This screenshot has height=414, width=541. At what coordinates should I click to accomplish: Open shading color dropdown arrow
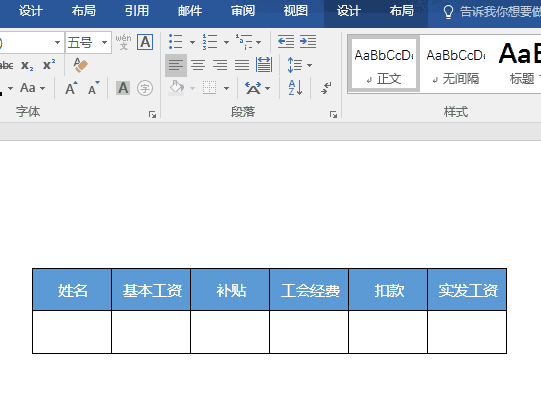tap(193, 89)
